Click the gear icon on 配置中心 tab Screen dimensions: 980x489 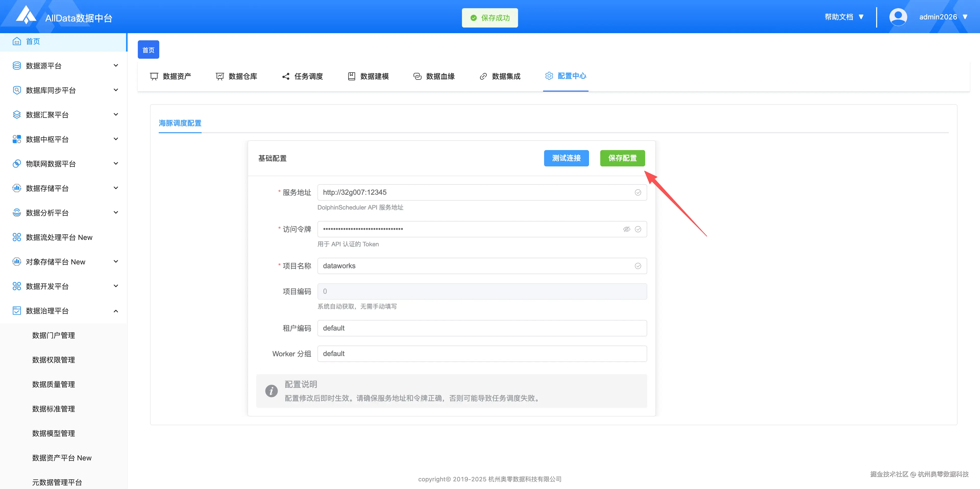549,76
